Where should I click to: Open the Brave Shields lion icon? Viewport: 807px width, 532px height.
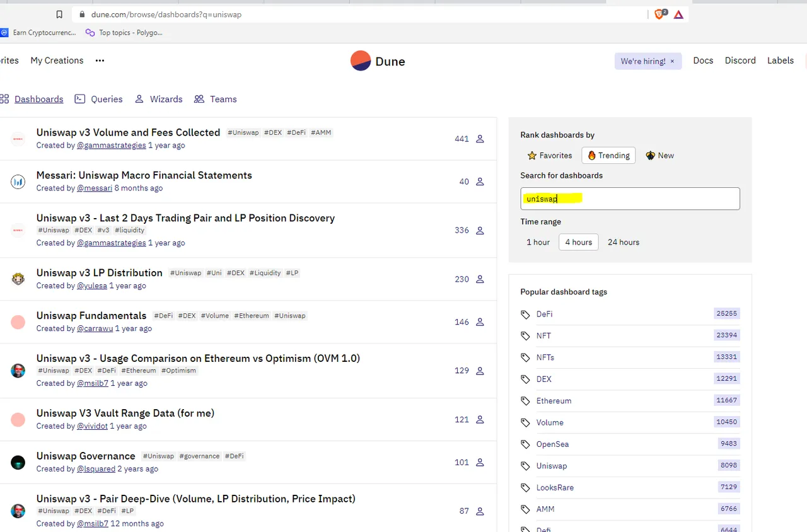pos(660,14)
